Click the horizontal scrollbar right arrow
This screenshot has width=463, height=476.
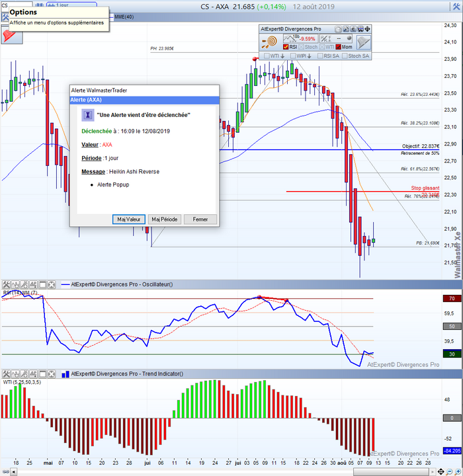tap(433, 472)
